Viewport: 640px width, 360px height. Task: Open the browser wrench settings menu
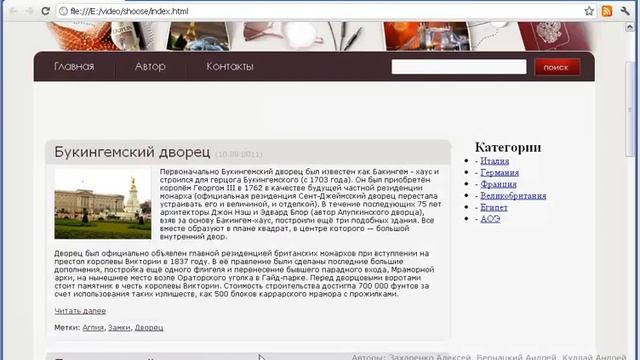coord(625,11)
